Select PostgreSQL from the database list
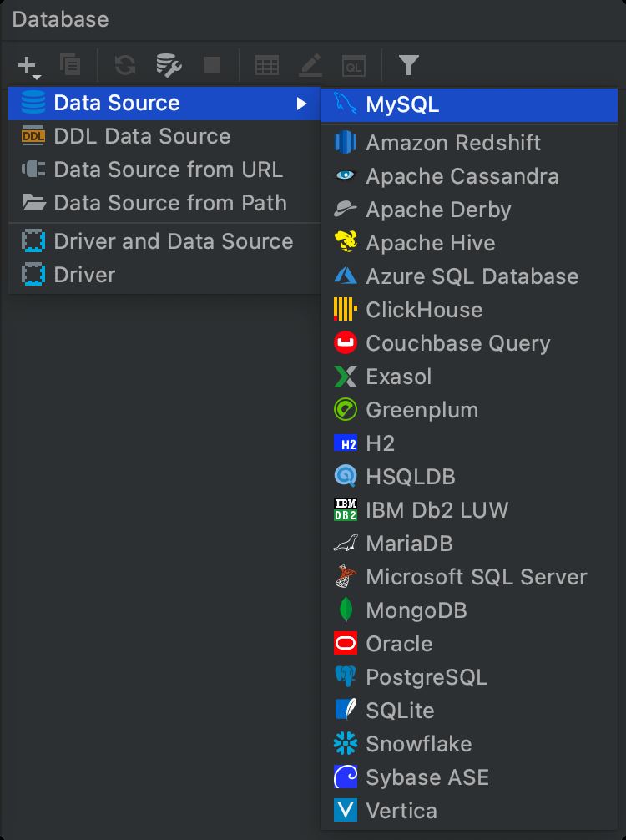Screen dimensions: 626x840 (426, 677)
